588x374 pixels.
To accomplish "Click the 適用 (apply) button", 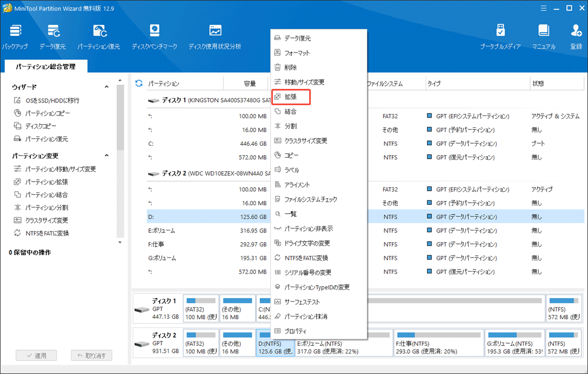I will coord(36,355).
